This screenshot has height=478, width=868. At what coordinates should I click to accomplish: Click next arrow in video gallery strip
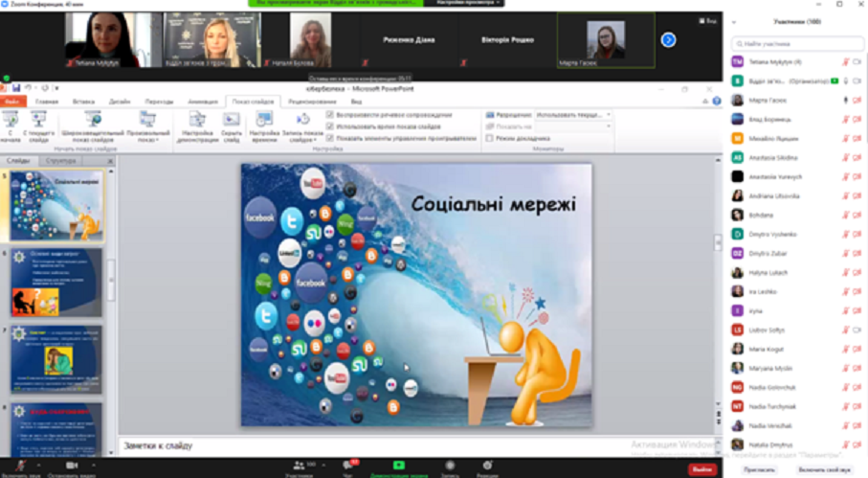pyautogui.click(x=668, y=39)
